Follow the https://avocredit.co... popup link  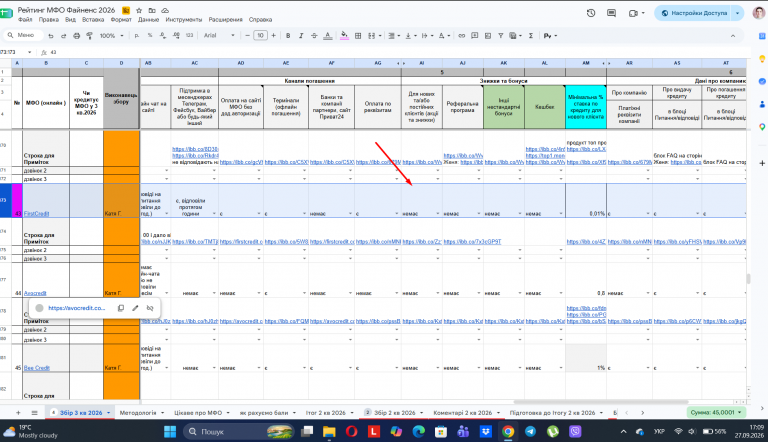click(76, 308)
